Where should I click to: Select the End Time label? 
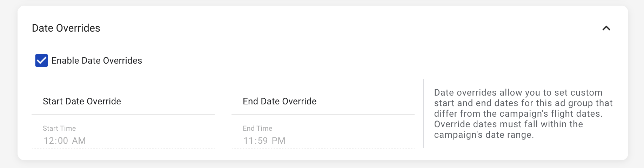click(257, 128)
